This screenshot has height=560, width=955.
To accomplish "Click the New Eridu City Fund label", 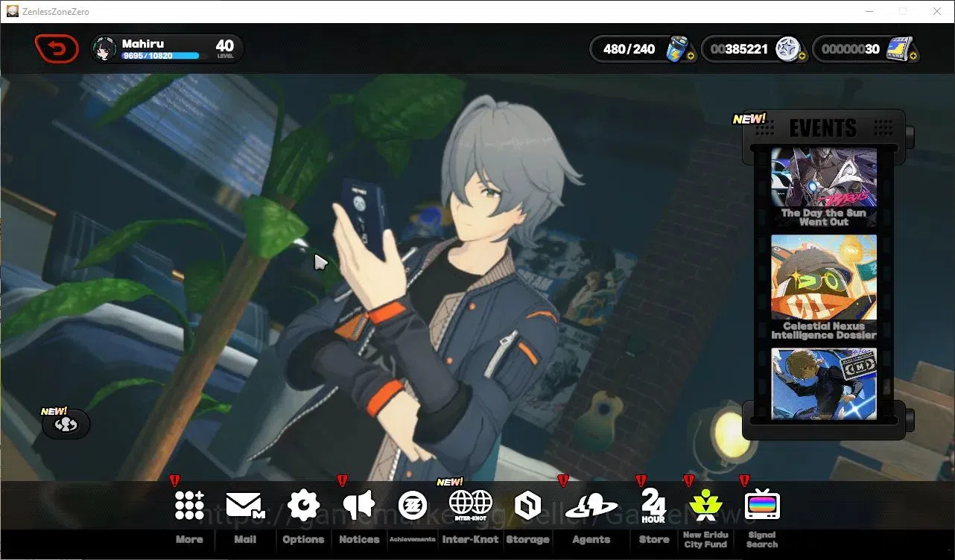I will (x=705, y=539).
